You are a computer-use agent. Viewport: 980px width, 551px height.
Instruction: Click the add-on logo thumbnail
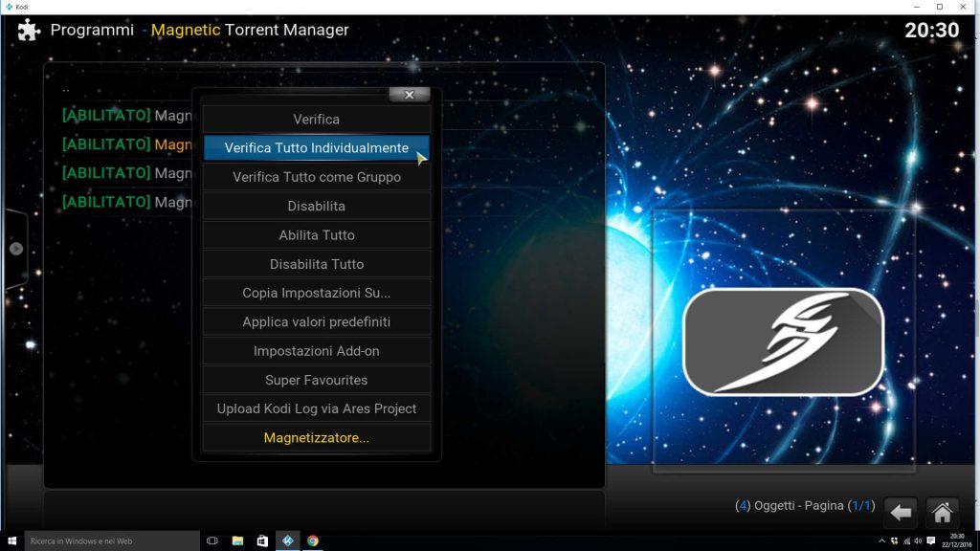coord(783,342)
